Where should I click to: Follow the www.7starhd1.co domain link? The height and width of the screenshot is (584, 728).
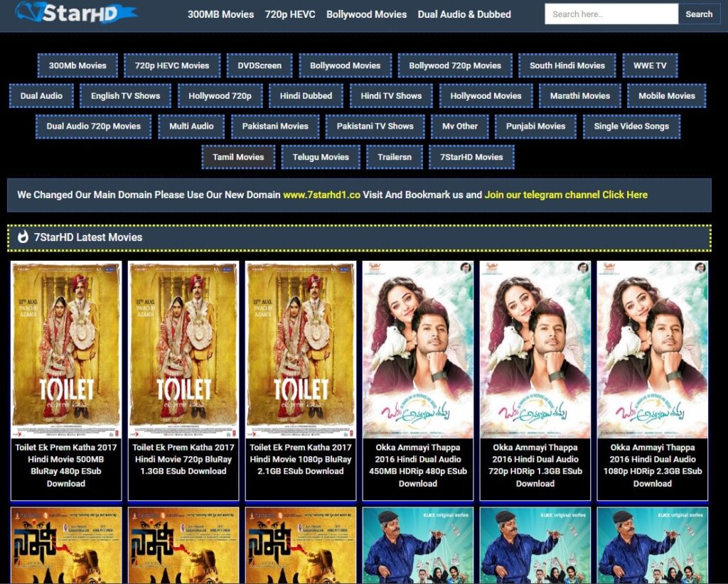(x=322, y=195)
